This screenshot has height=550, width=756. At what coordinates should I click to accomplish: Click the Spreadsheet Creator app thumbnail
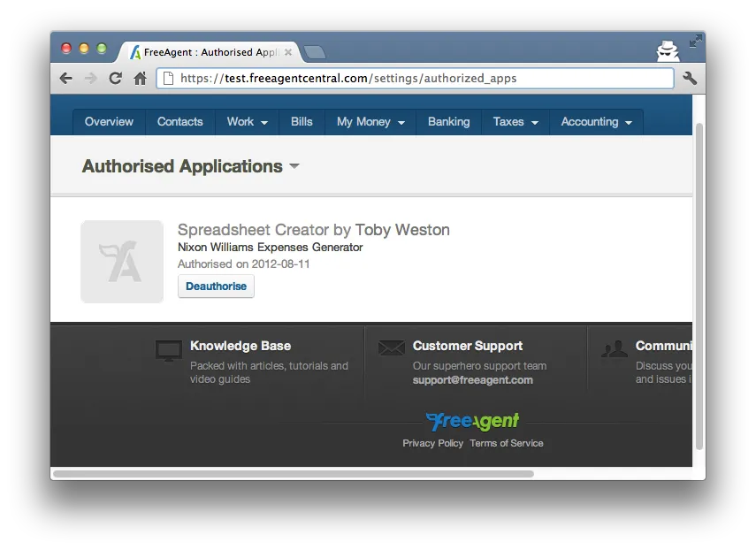click(x=122, y=262)
